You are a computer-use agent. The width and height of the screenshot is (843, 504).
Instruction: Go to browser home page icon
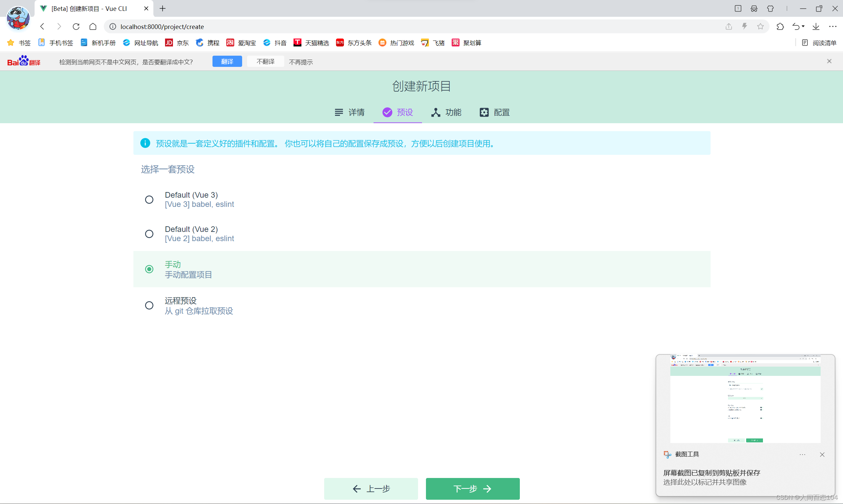[x=93, y=26]
